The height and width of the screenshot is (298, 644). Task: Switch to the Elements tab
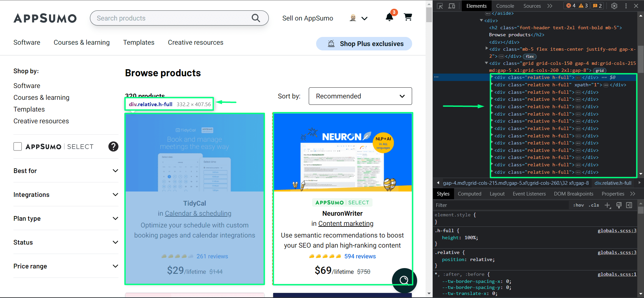(x=476, y=6)
